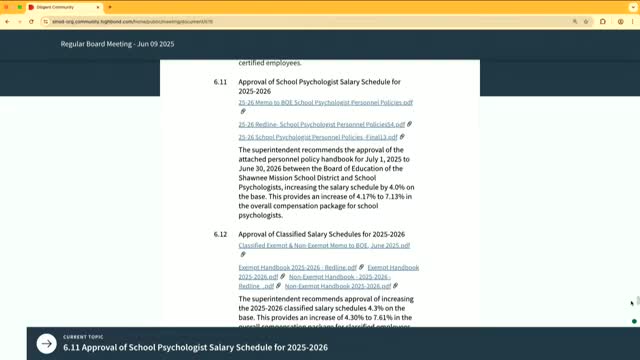Open Non-Exempt Handbook 2025-2026.pdf link

338,286
